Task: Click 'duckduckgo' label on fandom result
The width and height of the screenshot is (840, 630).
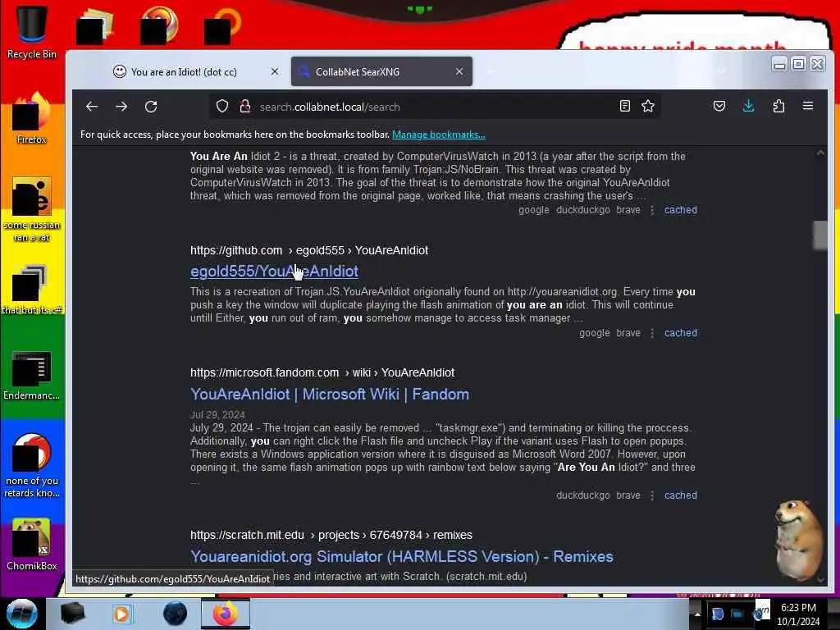Action: pos(583,495)
